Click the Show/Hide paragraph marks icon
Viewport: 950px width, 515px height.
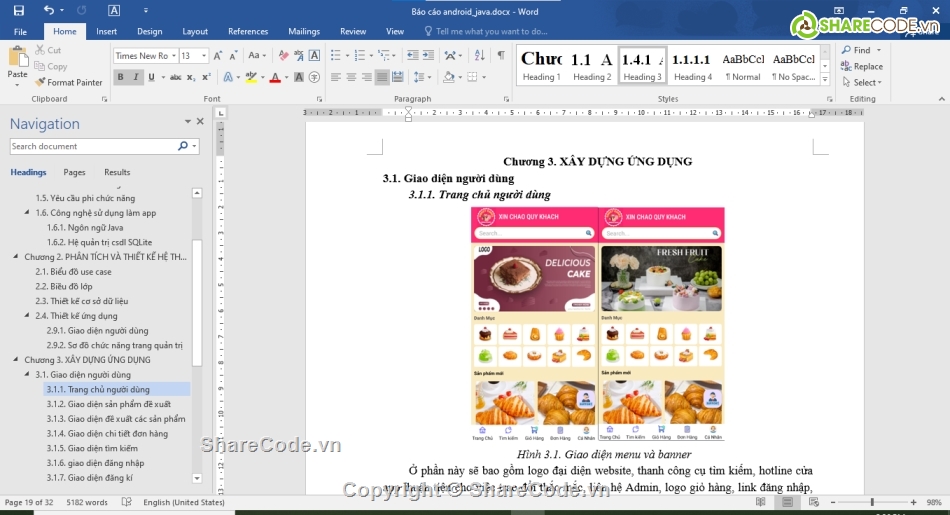click(x=501, y=56)
